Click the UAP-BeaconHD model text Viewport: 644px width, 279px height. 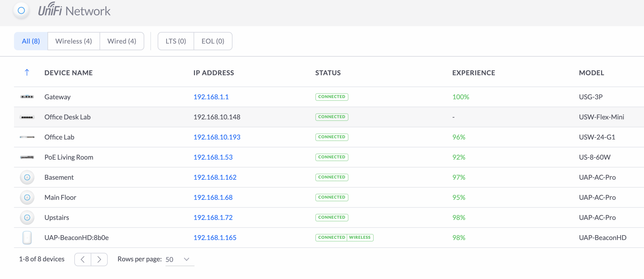[x=603, y=238]
